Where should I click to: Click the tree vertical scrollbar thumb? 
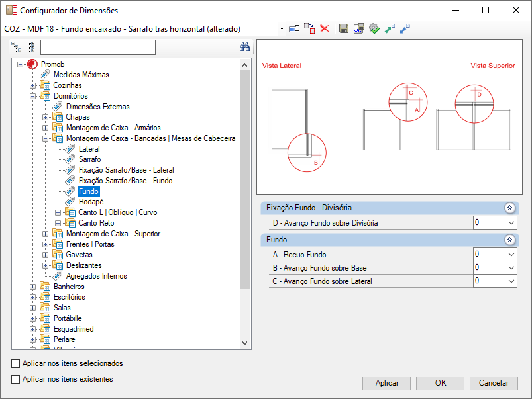(x=244, y=180)
